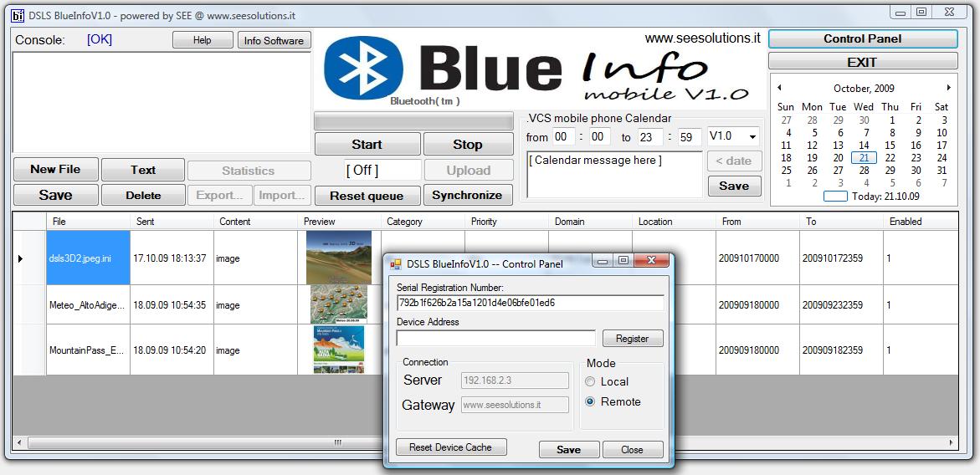Click the Meteo_AltoAdige preview thumbnail
This screenshot has height=475, width=980.
pos(339,304)
